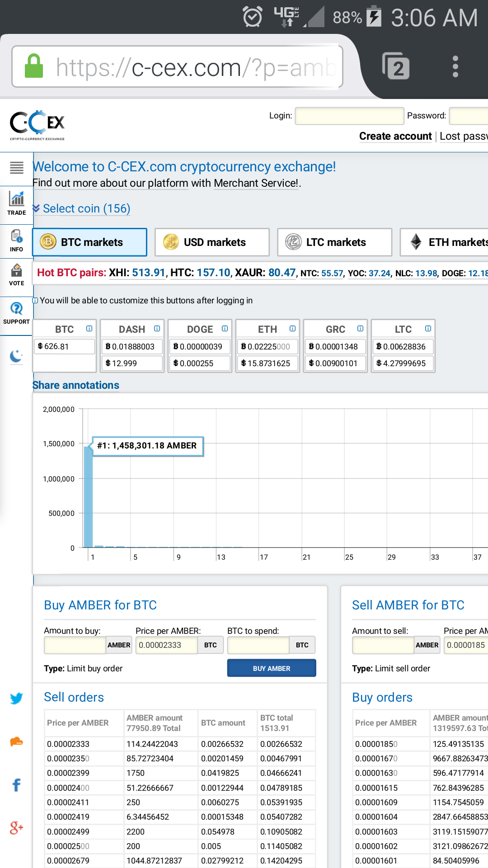Click the info icon on ETH card
This screenshot has height=868, width=488.
(x=292, y=329)
